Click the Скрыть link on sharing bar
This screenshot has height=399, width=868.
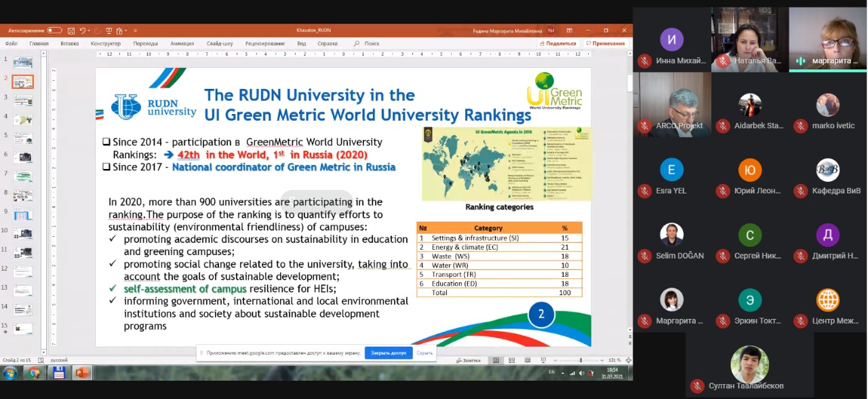click(425, 353)
